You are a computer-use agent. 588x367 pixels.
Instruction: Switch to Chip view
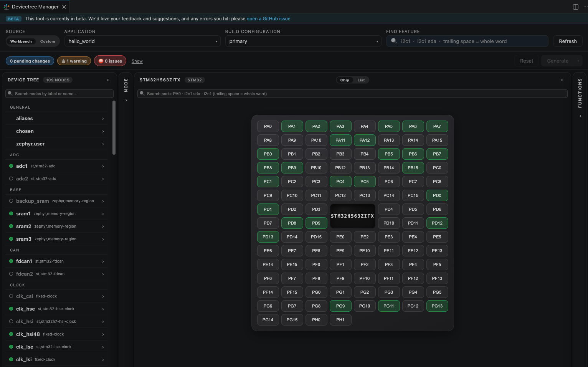(x=345, y=80)
